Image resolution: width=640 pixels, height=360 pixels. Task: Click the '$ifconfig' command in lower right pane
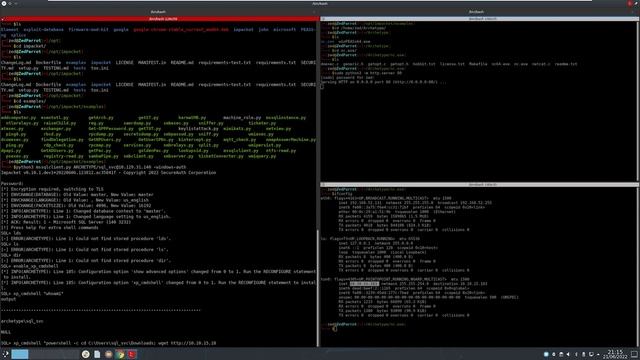(x=341, y=194)
